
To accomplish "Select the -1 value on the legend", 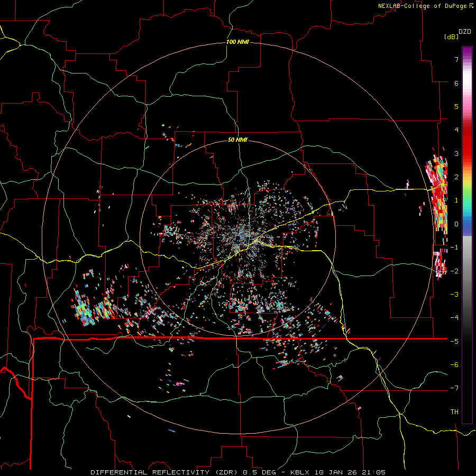I will (x=454, y=248).
